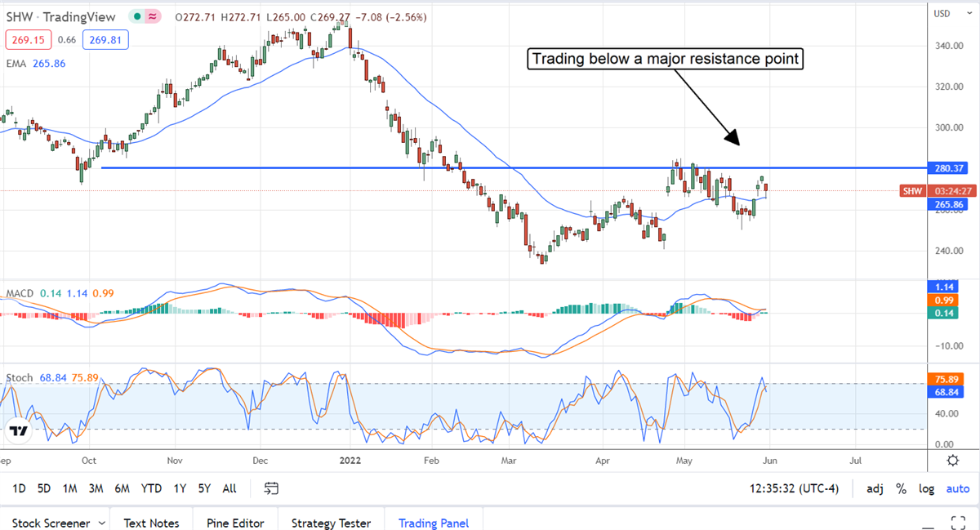This screenshot has height=530, width=980.
Task: Open chart settings gear icon
Action: pos(953,460)
